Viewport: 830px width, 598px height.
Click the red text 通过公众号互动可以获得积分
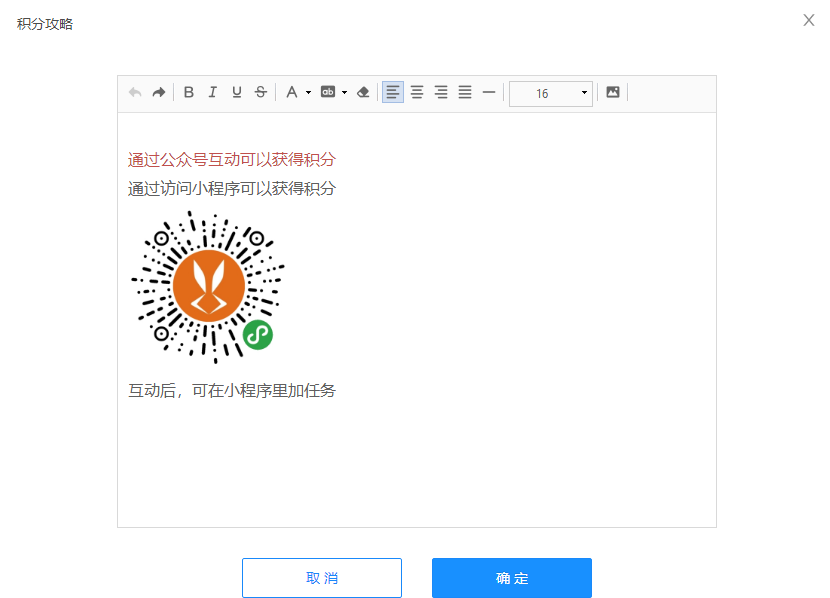coord(232,160)
